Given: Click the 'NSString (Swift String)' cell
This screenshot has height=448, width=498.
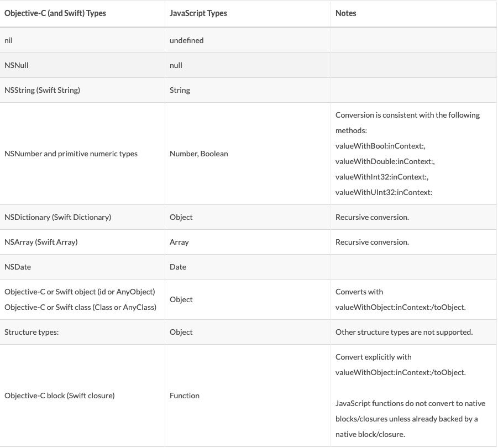Looking at the screenshot, I should click(42, 90).
